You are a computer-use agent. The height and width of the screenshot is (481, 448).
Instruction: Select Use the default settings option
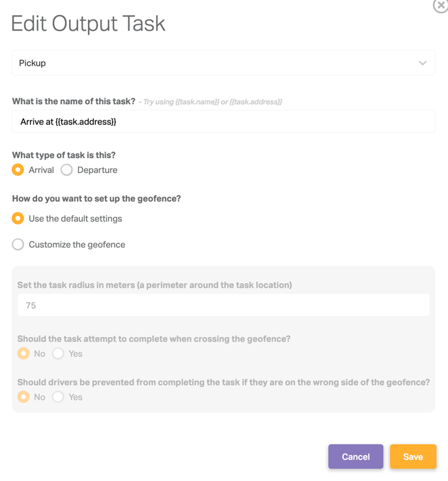pos(18,219)
